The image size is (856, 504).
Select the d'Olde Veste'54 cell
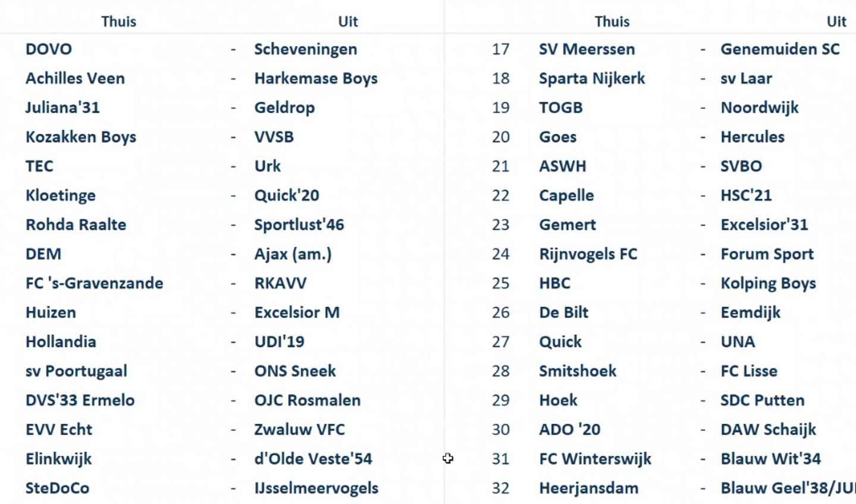313,459
